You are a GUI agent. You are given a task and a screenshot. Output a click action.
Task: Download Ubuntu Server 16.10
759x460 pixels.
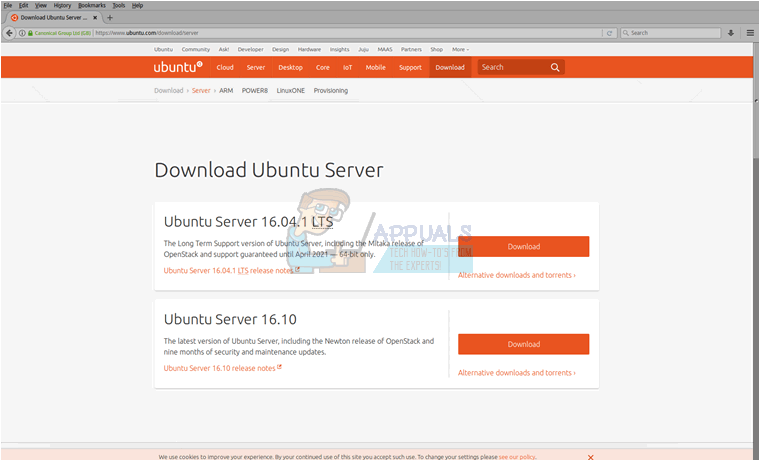tap(524, 344)
